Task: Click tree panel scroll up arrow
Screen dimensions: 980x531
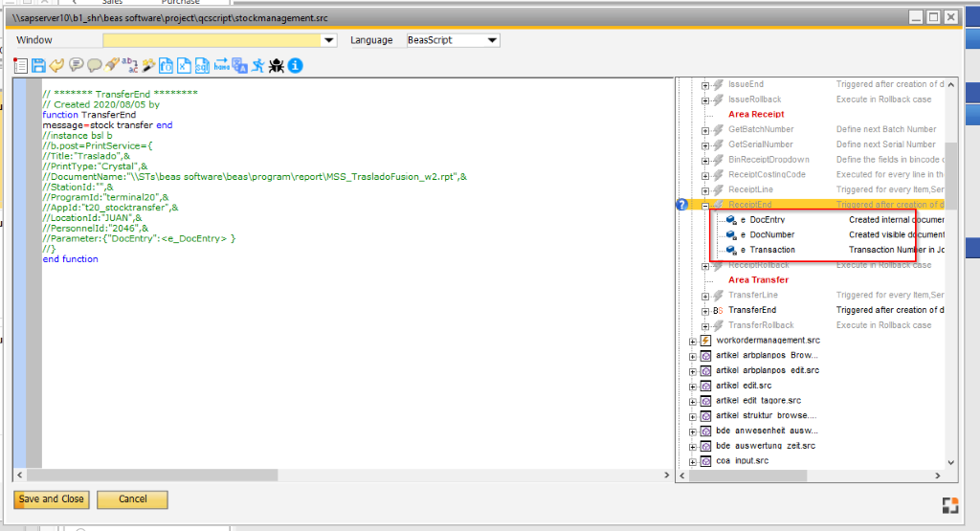Action: point(950,84)
